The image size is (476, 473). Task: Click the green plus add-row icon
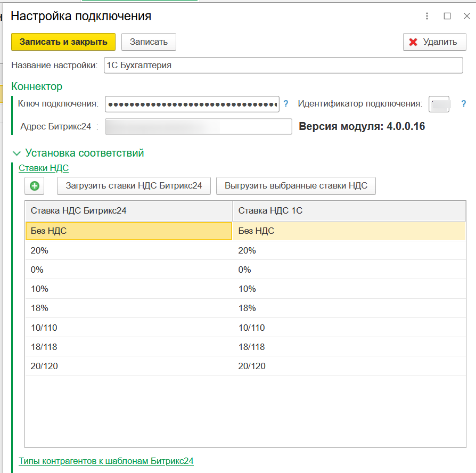pyautogui.click(x=34, y=186)
